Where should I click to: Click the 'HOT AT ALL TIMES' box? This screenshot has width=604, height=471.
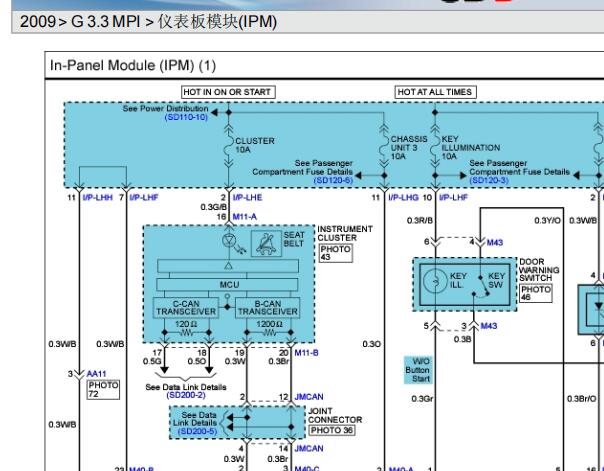435,92
